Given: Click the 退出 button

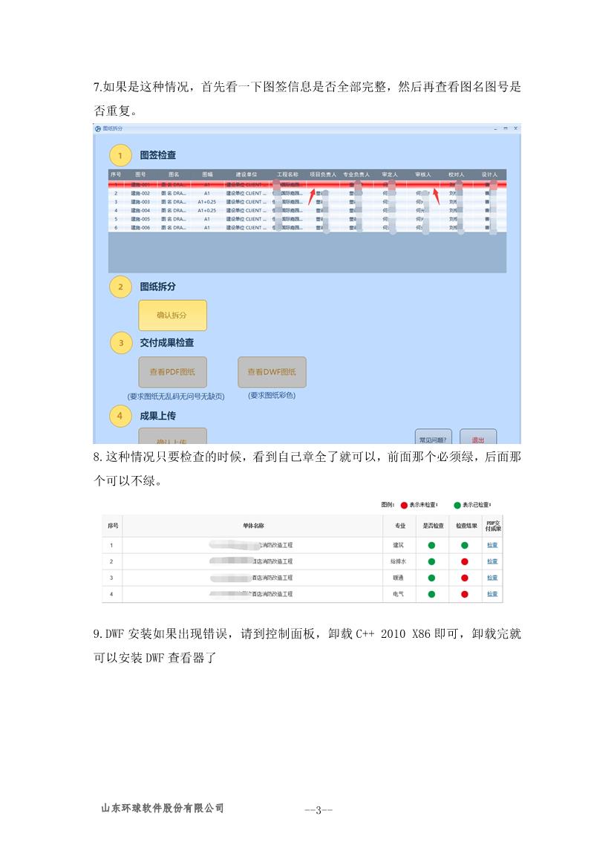Looking at the screenshot, I should click(478, 437).
